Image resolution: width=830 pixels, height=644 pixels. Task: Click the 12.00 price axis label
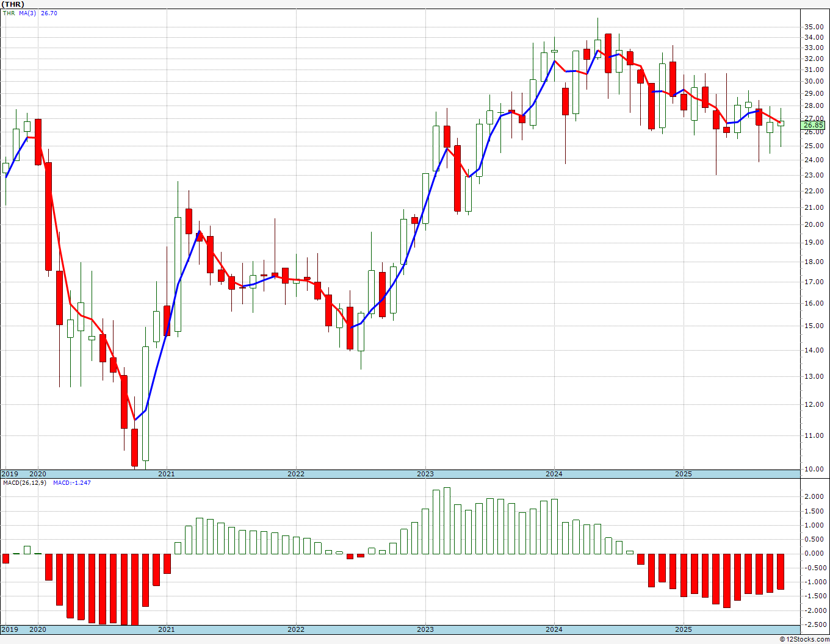814,404
